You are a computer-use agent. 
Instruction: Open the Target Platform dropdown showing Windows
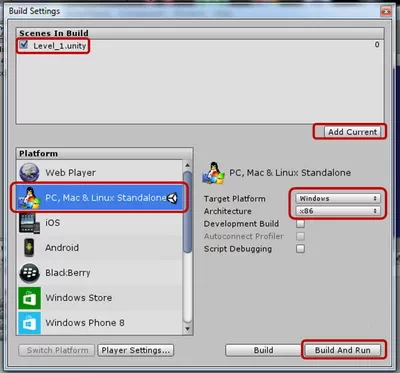click(x=338, y=198)
